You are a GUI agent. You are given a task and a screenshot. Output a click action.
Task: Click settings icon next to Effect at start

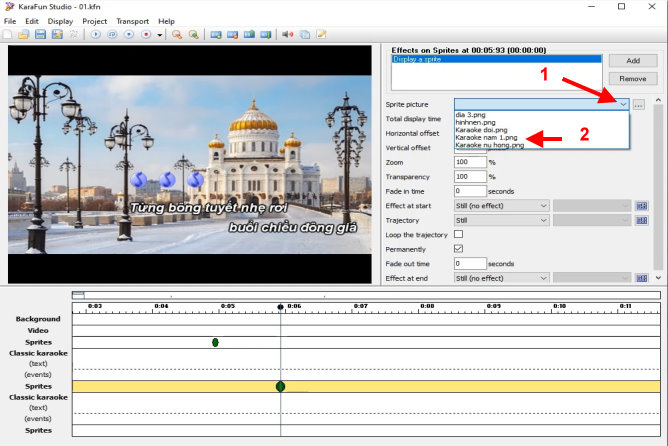coord(643,206)
